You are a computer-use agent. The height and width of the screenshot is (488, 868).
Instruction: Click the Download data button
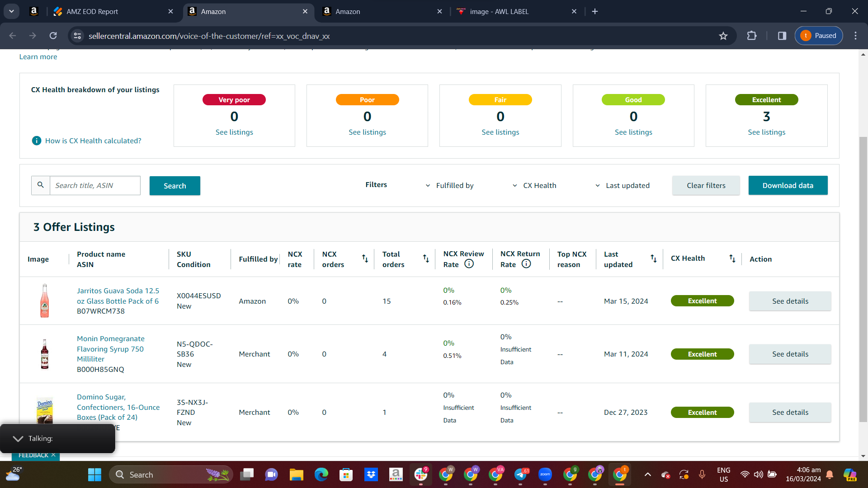(788, 186)
